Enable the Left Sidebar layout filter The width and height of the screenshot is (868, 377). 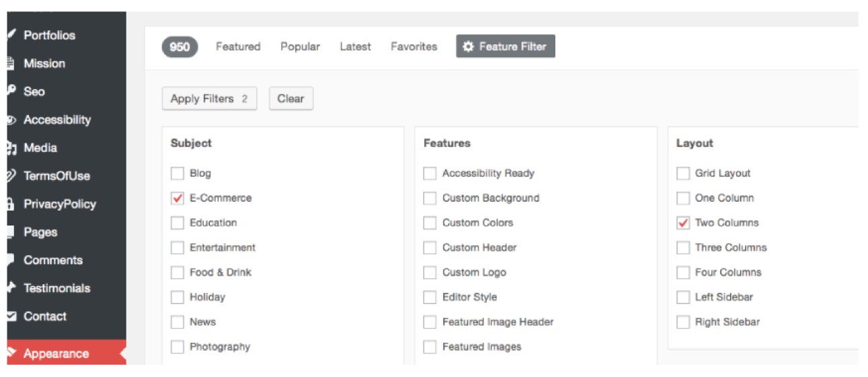(682, 297)
